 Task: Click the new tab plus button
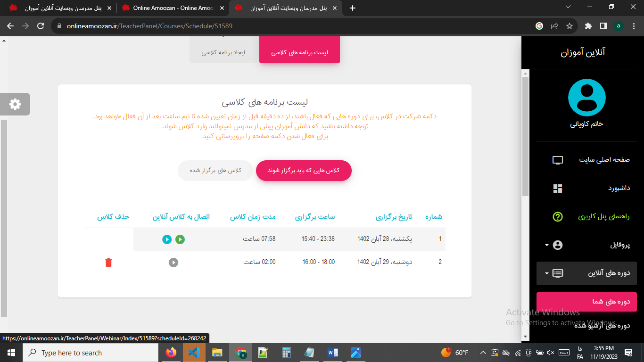coord(353,8)
